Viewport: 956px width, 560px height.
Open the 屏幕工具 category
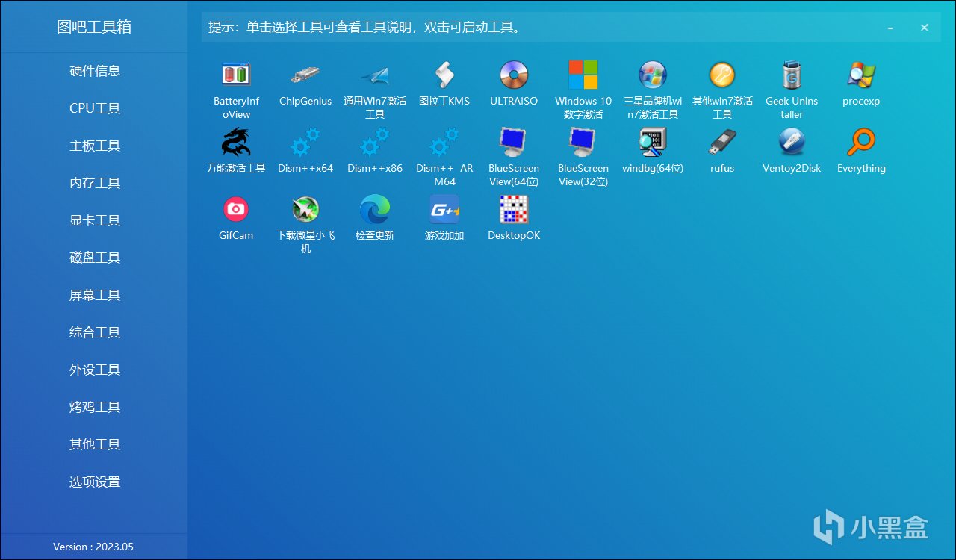click(95, 295)
